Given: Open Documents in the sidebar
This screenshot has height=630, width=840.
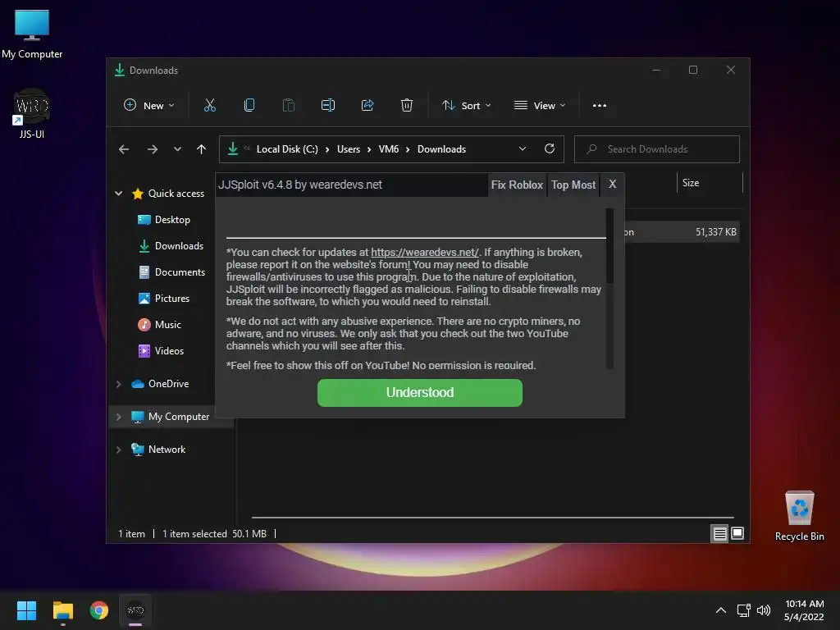Looking at the screenshot, I should pyautogui.click(x=171, y=272).
